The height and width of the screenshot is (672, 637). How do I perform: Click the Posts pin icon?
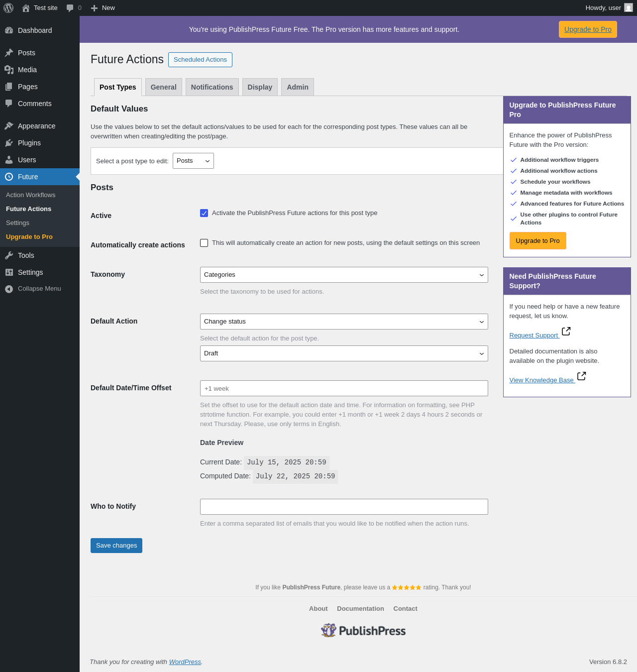coord(9,53)
